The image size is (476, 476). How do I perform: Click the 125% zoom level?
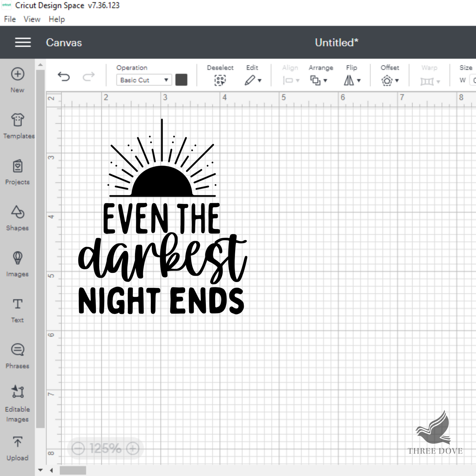click(105, 448)
